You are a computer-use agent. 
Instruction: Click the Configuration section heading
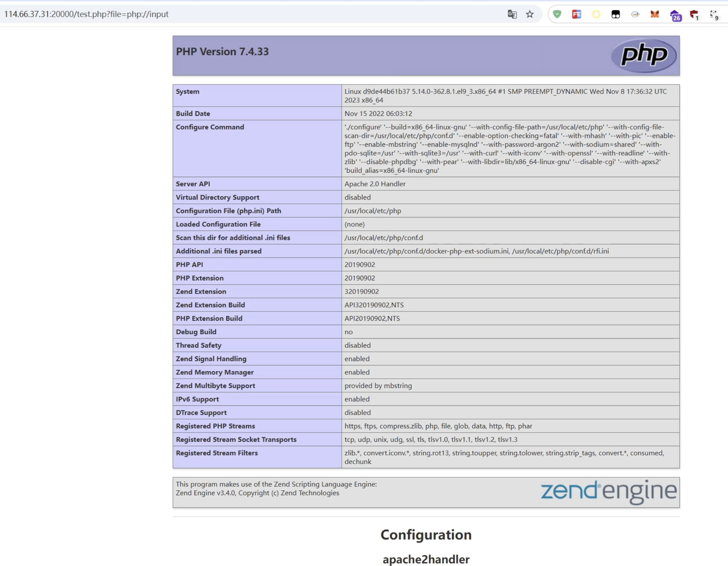(x=426, y=535)
